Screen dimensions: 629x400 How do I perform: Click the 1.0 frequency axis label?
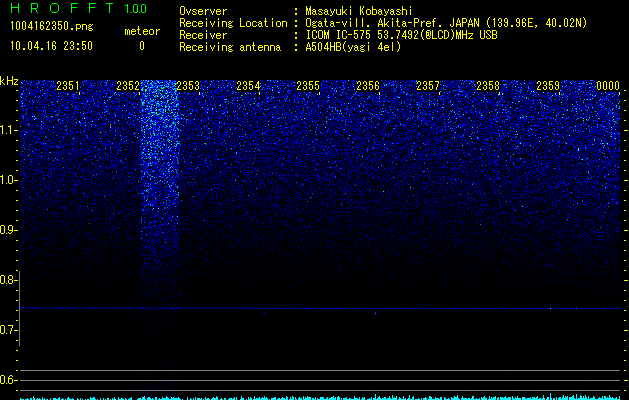[7, 180]
